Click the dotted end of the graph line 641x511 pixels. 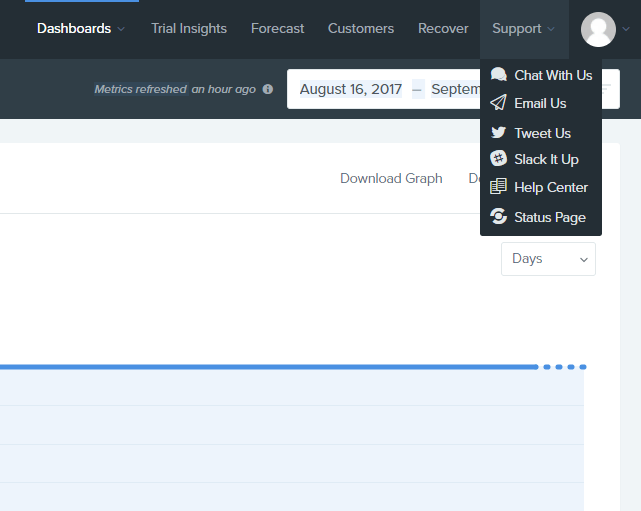565,367
